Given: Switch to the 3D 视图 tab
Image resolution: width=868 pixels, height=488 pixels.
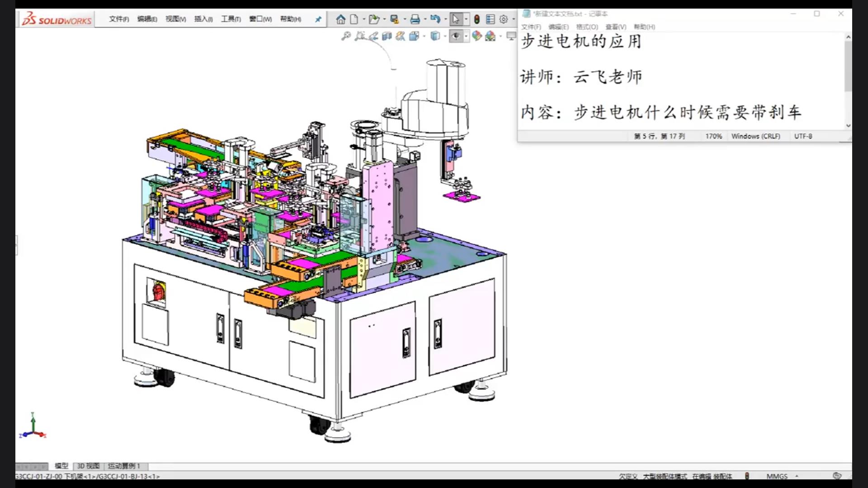Looking at the screenshot, I should [88, 466].
